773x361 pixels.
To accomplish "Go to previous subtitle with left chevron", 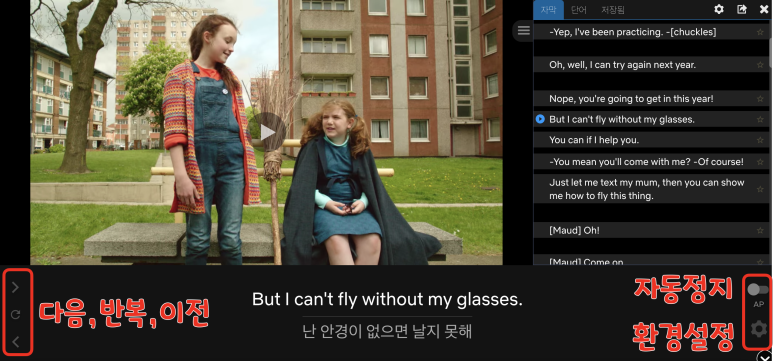I will click(15, 342).
